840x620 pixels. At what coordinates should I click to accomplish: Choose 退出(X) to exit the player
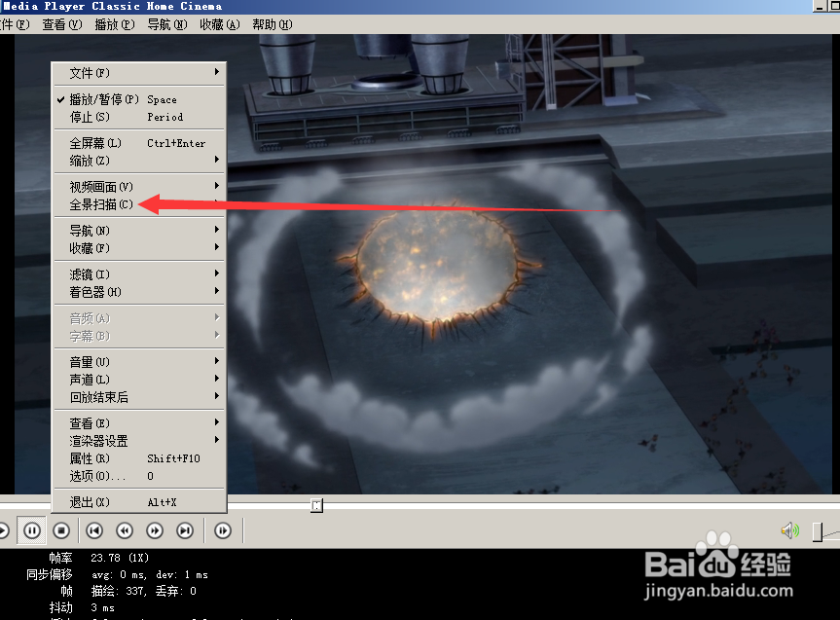(x=139, y=502)
